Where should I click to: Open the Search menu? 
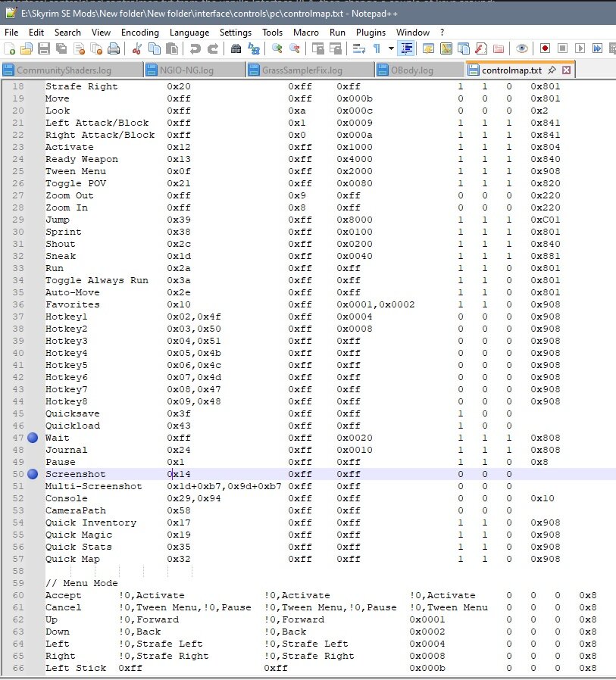[67, 33]
